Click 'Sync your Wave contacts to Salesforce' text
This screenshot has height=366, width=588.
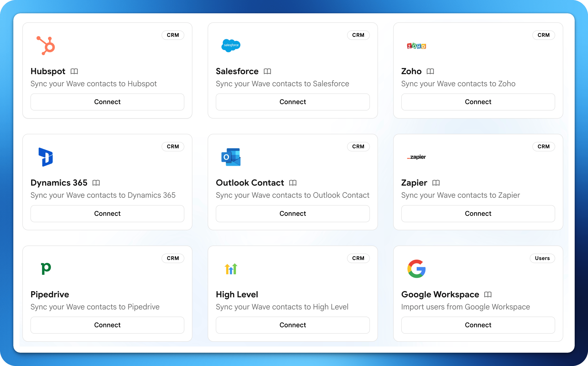(283, 84)
